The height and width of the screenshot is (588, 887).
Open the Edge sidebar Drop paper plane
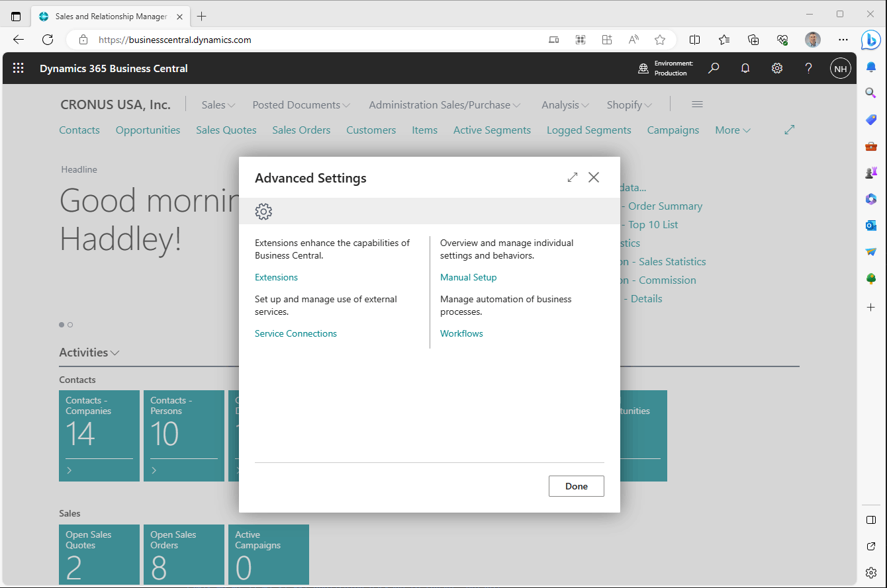pyautogui.click(x=871, y=252)
